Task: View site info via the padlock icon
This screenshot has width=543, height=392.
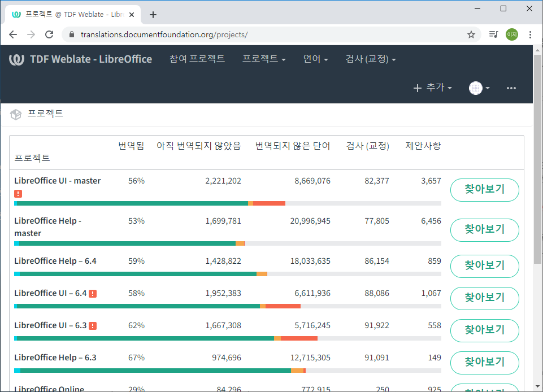Action: [72, 34]
